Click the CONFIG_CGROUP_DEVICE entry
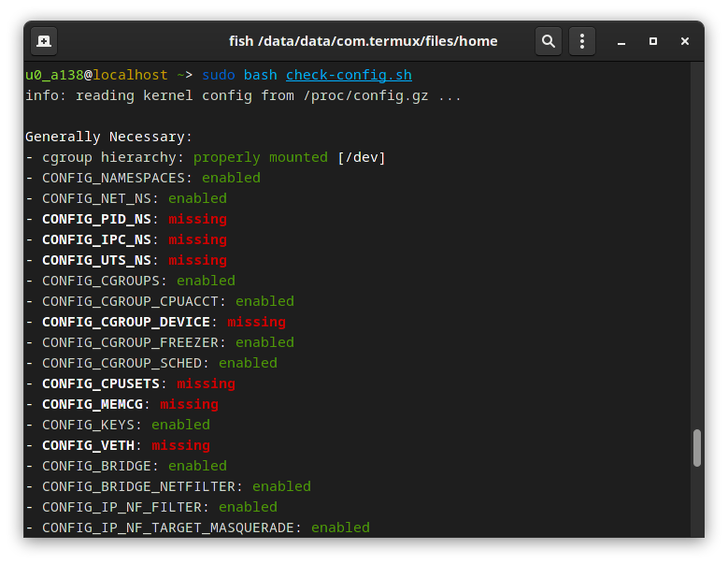 pyautogui.click(x=126, y=322)
